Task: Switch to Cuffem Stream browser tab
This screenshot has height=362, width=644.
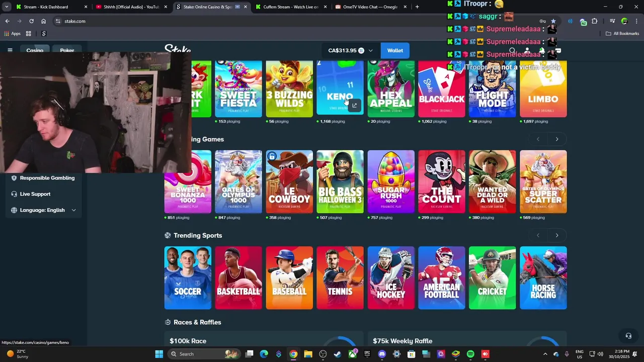Action: click(x=291, y=7)
